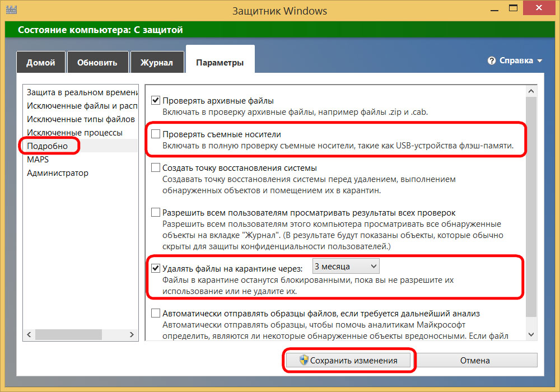Screen dimensions: 560x392
Task: Click the help question mark icon
Action: (x=492, y=60)
